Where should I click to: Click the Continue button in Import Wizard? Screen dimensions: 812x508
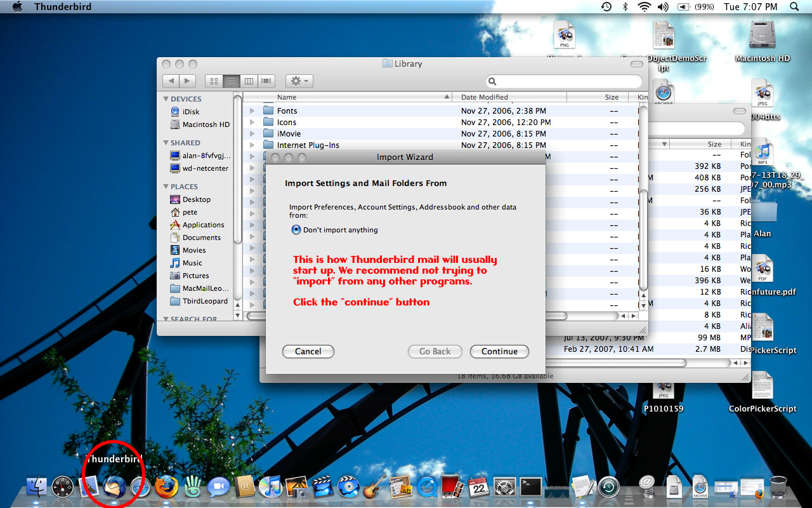[499, 351]
